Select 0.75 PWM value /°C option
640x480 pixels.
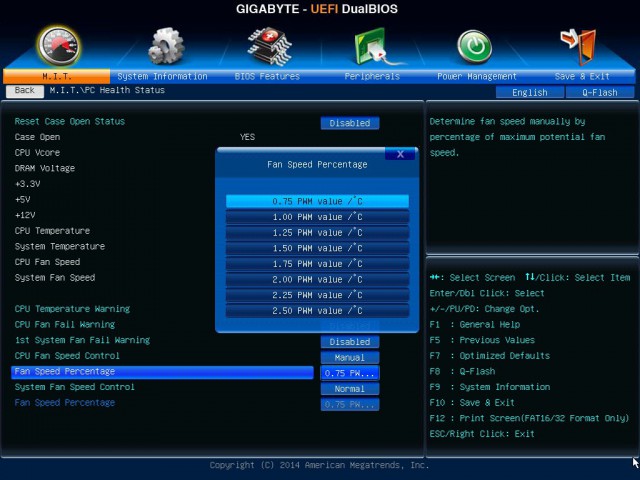pyautogui.click(x=317, y=201)
